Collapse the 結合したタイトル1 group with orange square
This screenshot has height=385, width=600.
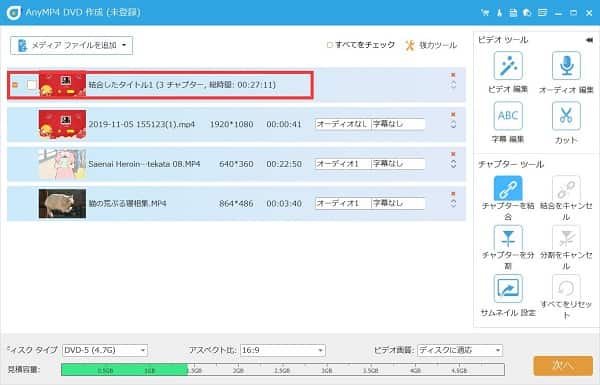coord(15,85)
